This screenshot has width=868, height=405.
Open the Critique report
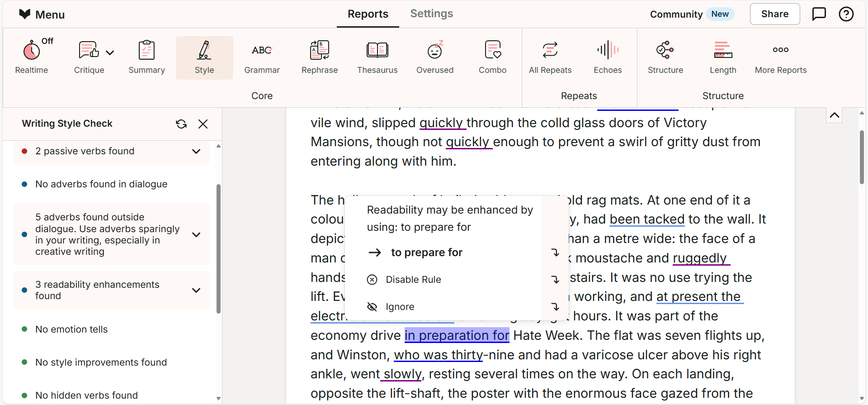89,57
